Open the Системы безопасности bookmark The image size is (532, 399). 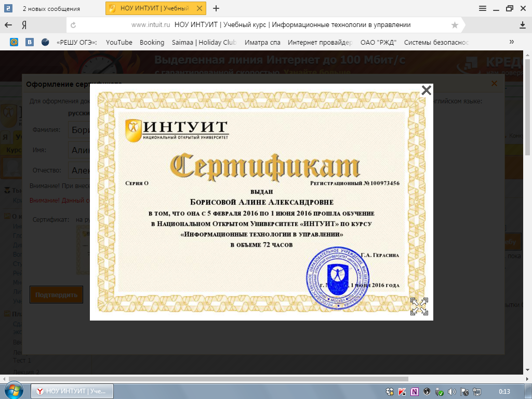pos(436,43)
